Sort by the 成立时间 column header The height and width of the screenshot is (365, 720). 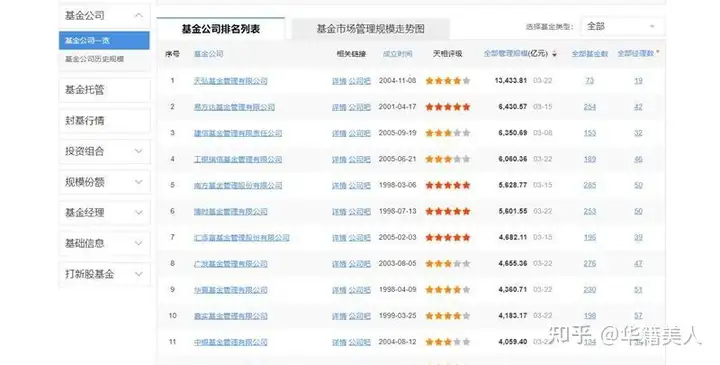point(398,54)
